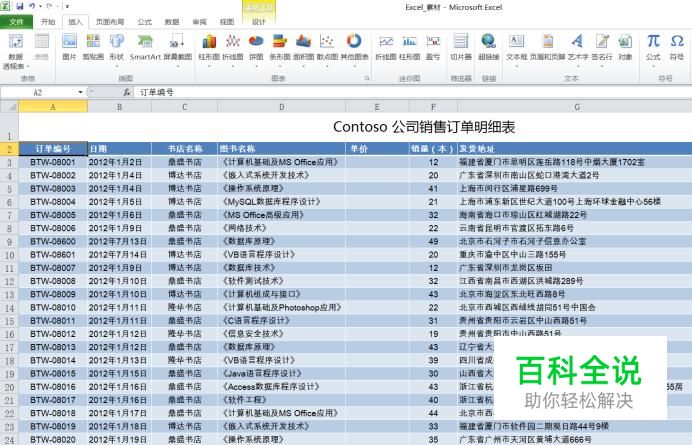692x445 pixels.
Task: Open Header & Footer (页眉和页脚)
Action: click(548, 47)
